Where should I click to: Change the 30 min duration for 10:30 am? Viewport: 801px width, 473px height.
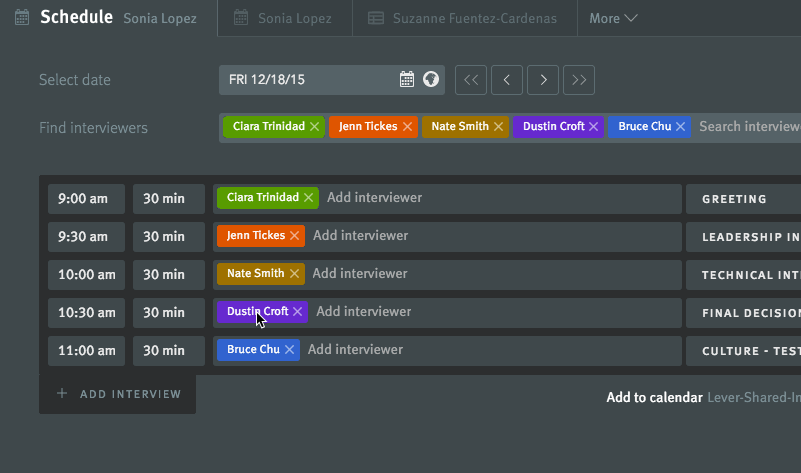169,313
